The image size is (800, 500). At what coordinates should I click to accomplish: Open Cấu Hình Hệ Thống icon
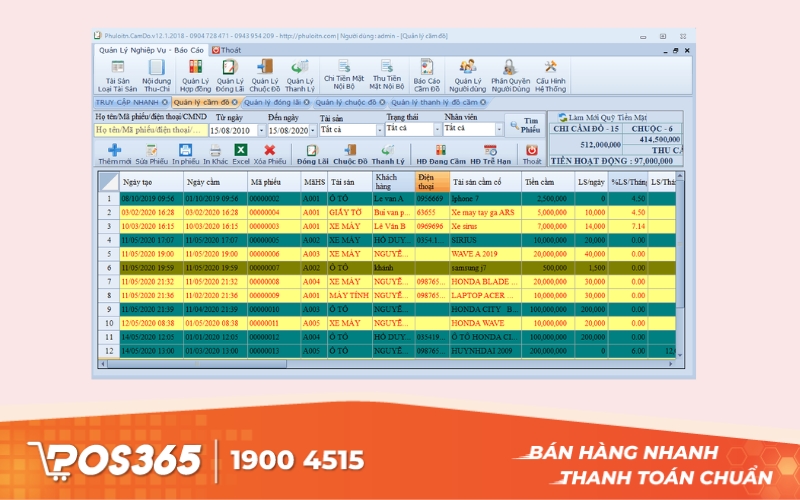(551, 76)
